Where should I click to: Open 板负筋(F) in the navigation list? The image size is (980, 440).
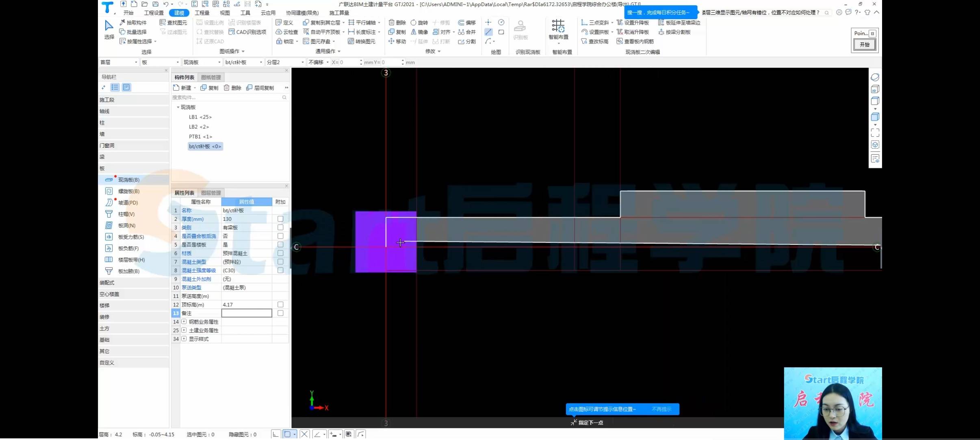pos(128,248)
